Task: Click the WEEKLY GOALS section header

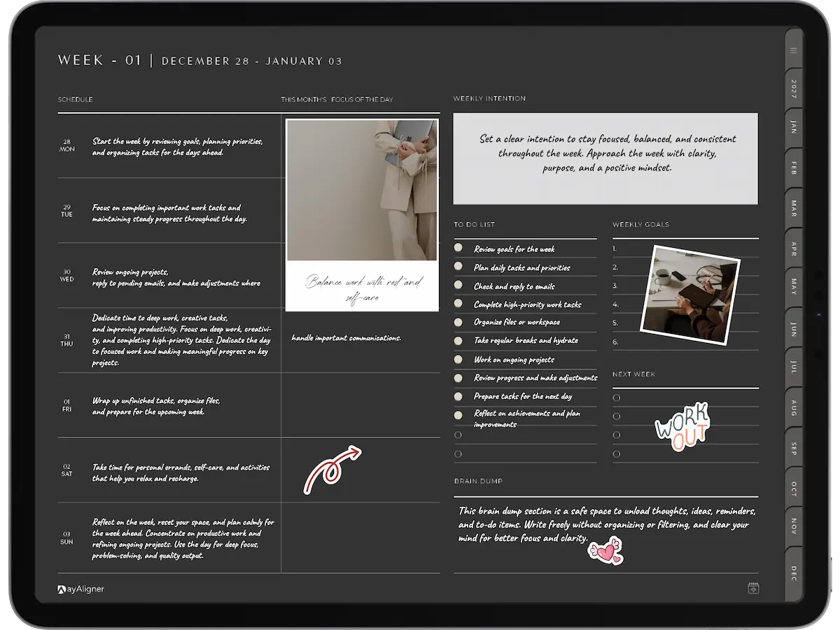Action: (x=640, y=225)
